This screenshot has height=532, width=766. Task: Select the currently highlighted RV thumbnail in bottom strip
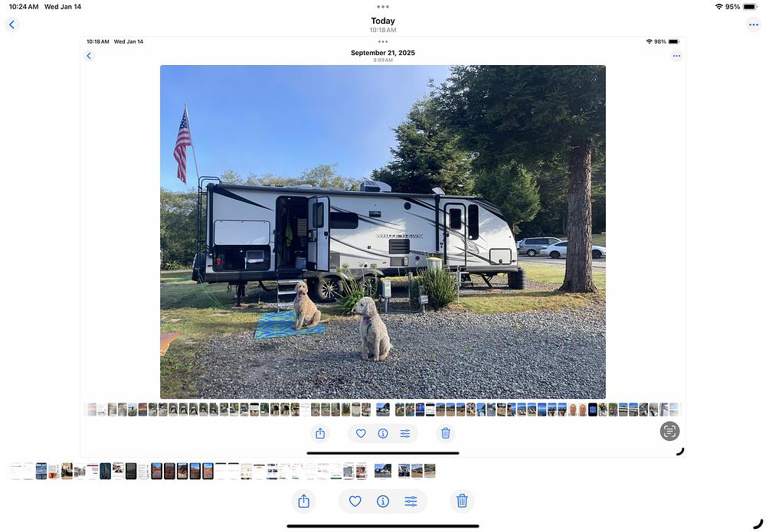[382, 471]
